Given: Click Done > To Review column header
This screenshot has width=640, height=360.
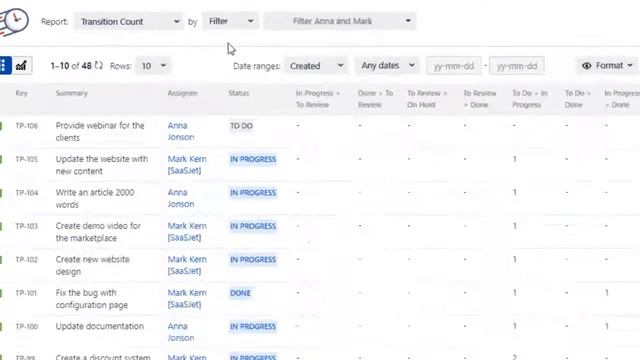Looking at the screenshot, I should (376, 99).
